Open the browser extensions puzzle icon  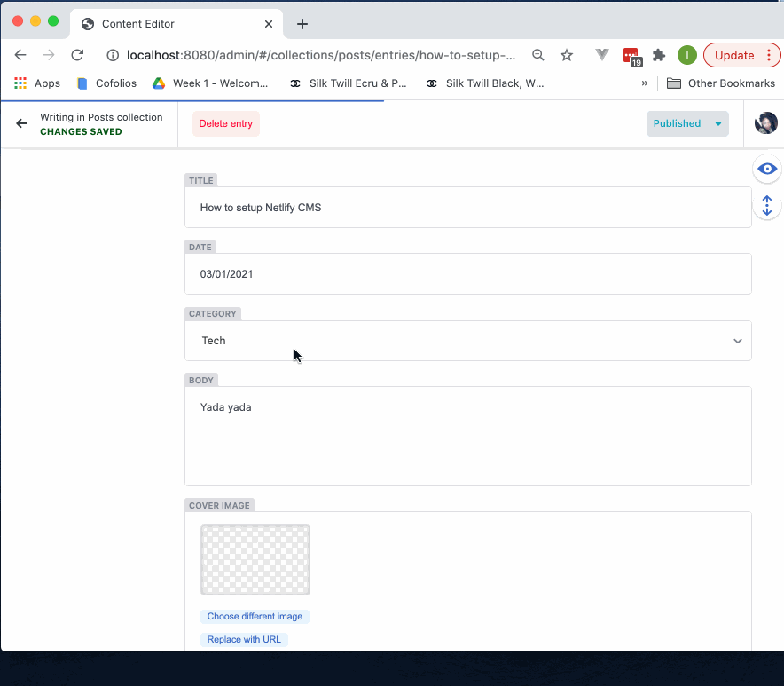[659, 54]
